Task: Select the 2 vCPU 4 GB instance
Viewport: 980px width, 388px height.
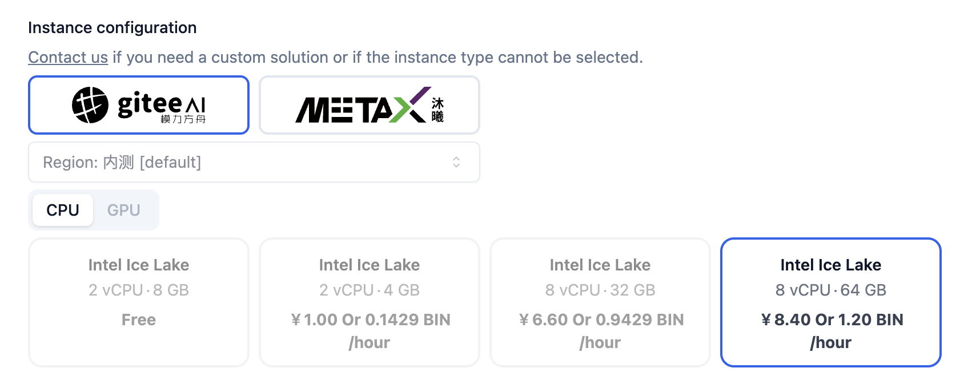Action: coord(369,302)
